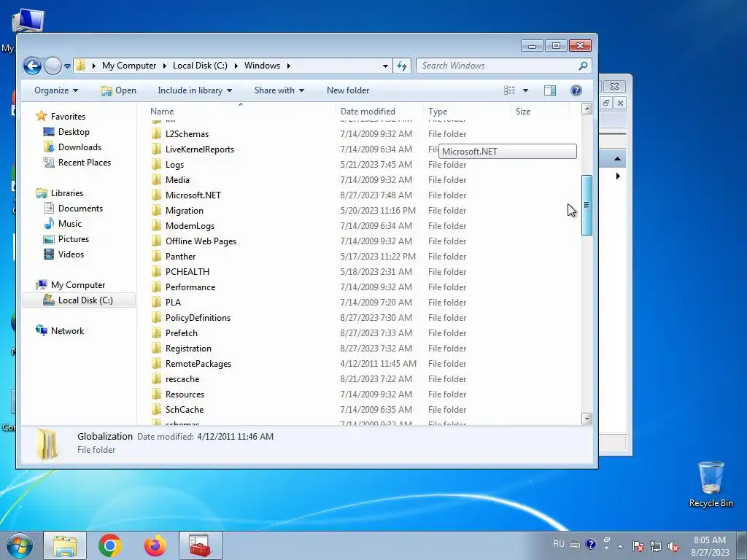Select the Panther folder icon
Screen dimensions: 747x560
coord(156,257)
